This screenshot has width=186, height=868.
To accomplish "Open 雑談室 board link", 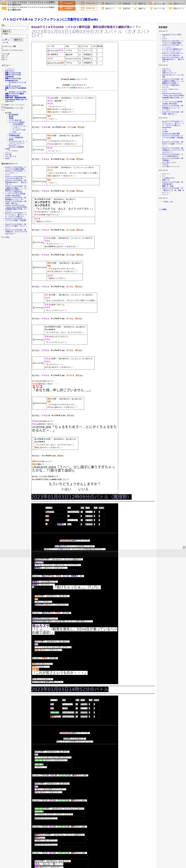I will point(11,117).
